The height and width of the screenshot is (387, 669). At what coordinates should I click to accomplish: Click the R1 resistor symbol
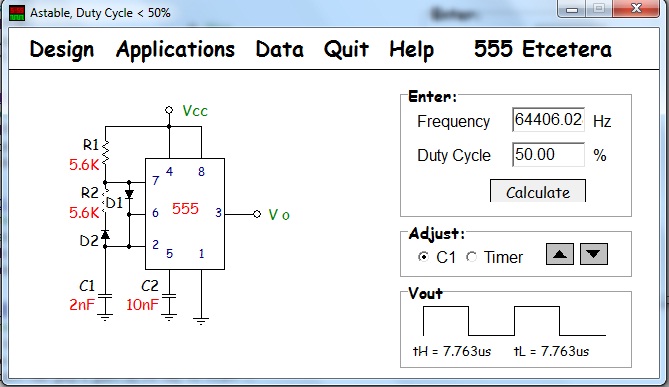click(x=105, y=154)
